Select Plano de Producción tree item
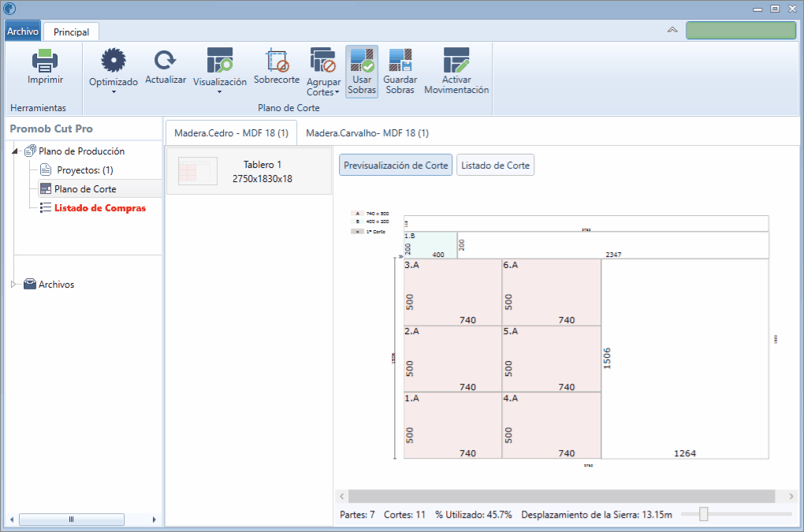The image size is (804, 532). click(81, 151)
